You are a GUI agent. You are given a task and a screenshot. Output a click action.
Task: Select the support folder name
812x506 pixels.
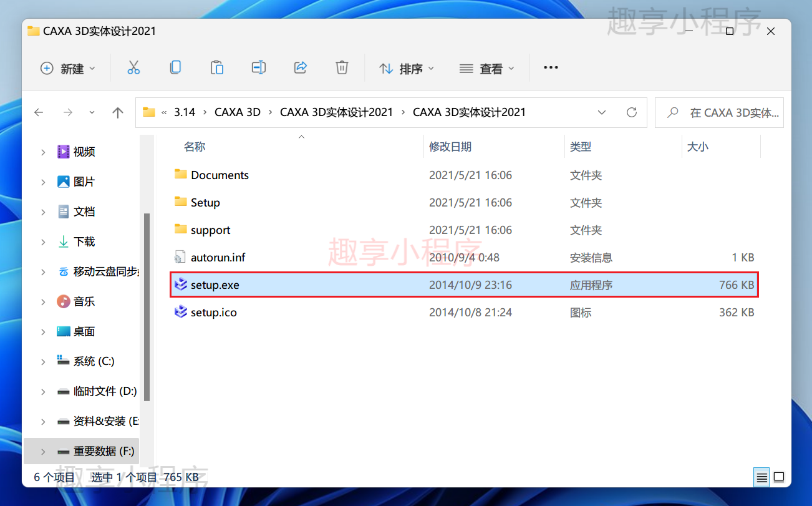tap(211, 230)
